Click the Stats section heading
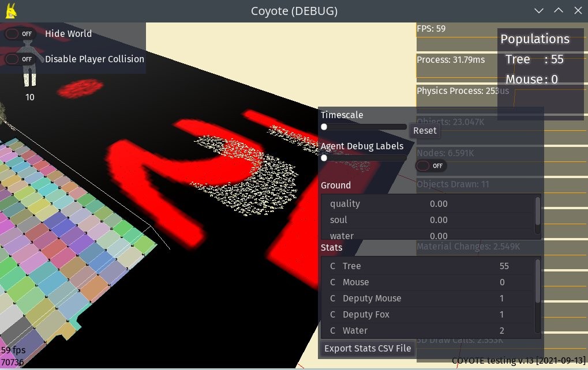Viewport: 588px width, 370px height. click(331, 248)
